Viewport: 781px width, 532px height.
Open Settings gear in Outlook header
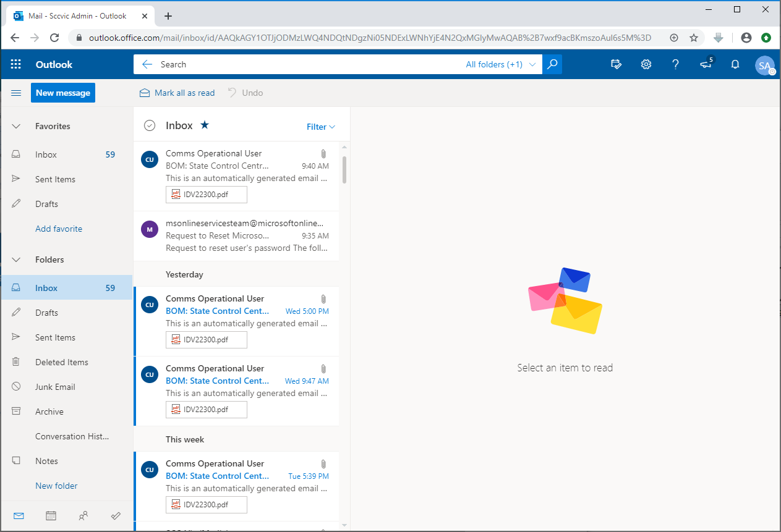646,64
